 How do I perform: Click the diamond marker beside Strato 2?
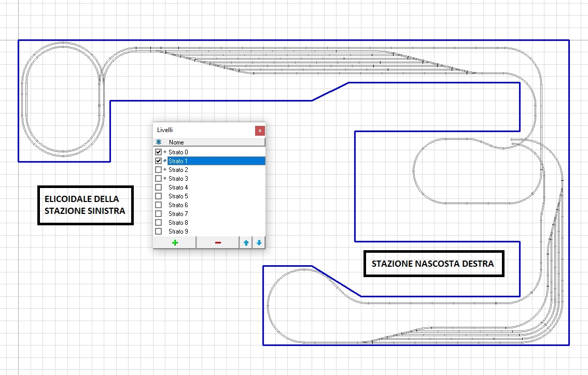coord(165,169)
